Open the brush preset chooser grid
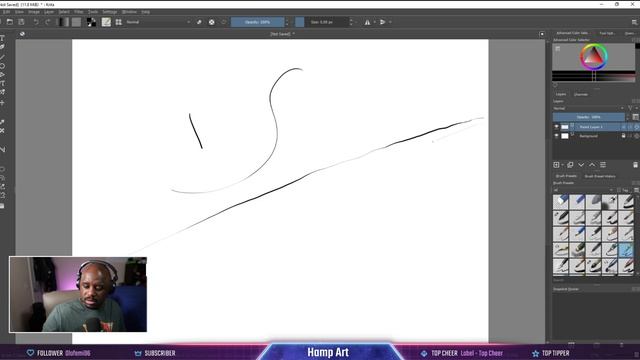Viewport: 640px width, 360px height. (118, 22)
